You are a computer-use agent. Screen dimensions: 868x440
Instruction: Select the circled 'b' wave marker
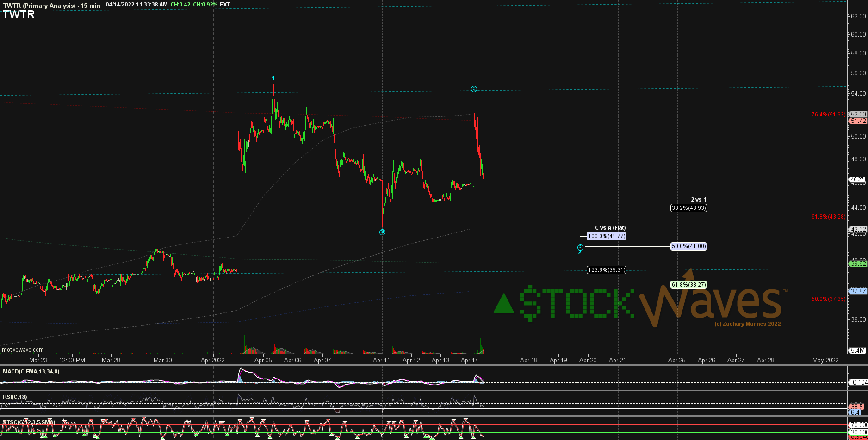pos(474,89)
